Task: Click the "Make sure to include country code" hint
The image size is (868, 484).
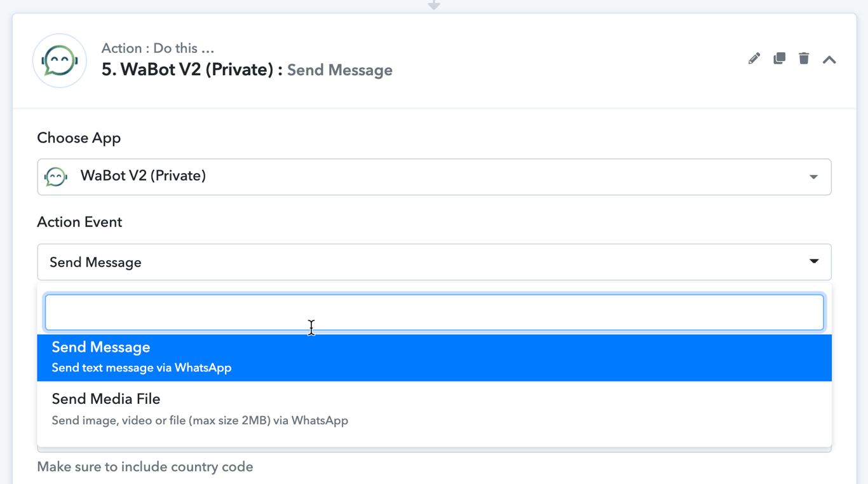Action: coord(145,467)
